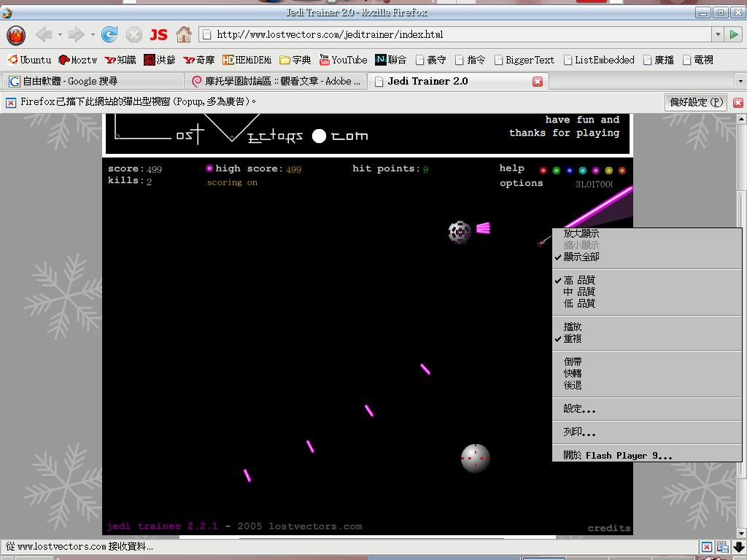Click the Reload page icon

tap(109, 34)
